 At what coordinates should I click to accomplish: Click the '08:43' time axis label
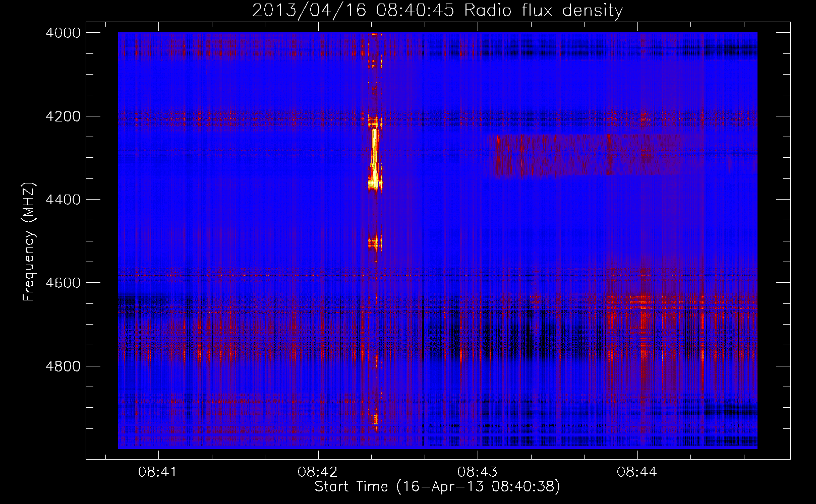[477, 472]
